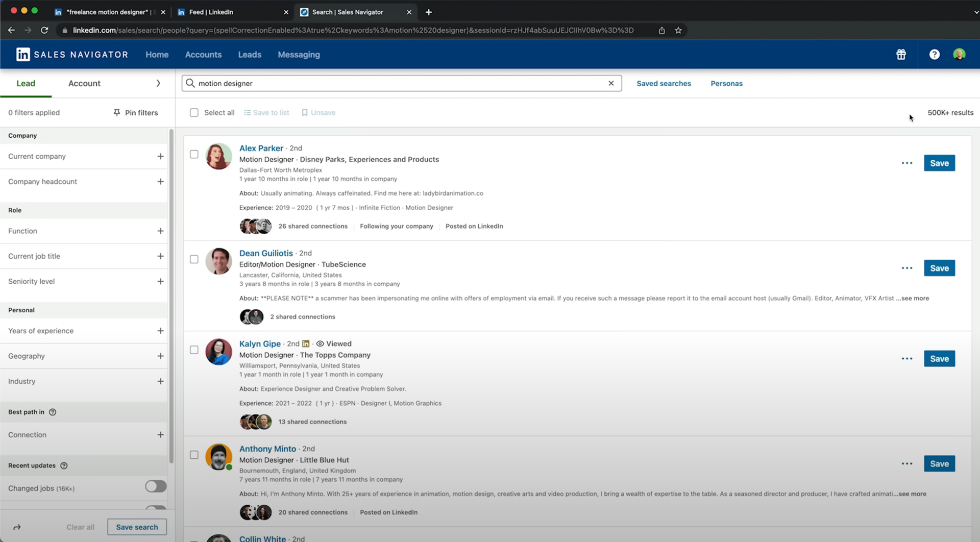Click the share arrow icon bottom left
The height and width of the screenshot is (542, 980).
coord(17,527)
